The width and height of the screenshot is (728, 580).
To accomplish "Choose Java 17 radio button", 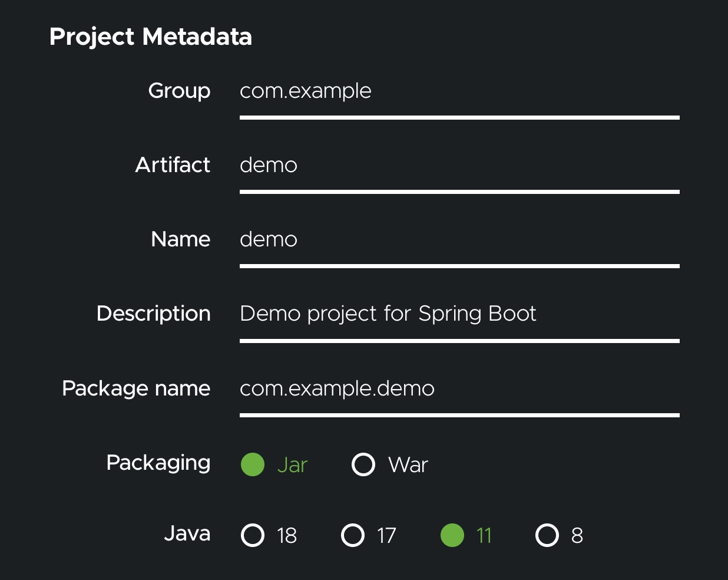I will (x=353, y=535).
